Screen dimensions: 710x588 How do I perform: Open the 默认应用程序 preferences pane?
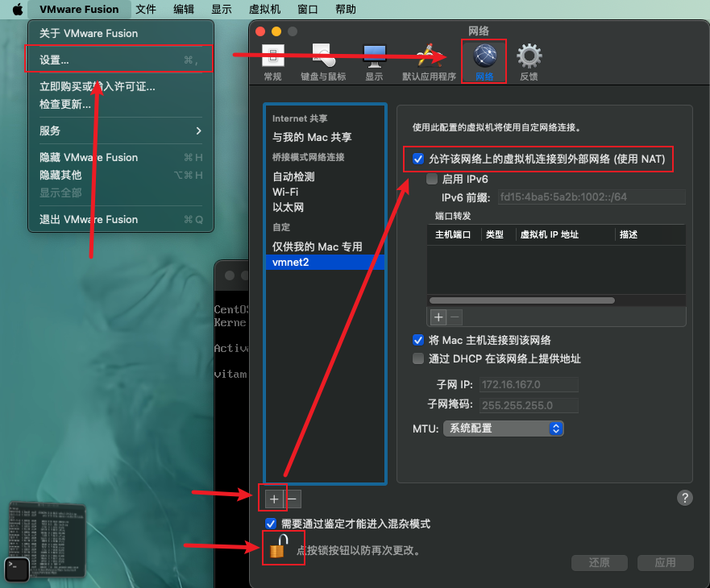[x=429, y=63]
